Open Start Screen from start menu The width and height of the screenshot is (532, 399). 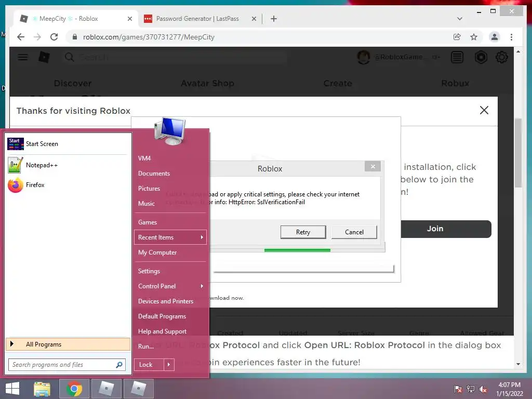68,144
